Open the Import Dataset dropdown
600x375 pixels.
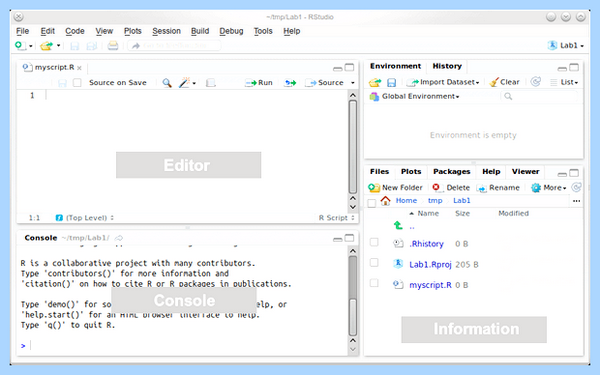[443, 82]
